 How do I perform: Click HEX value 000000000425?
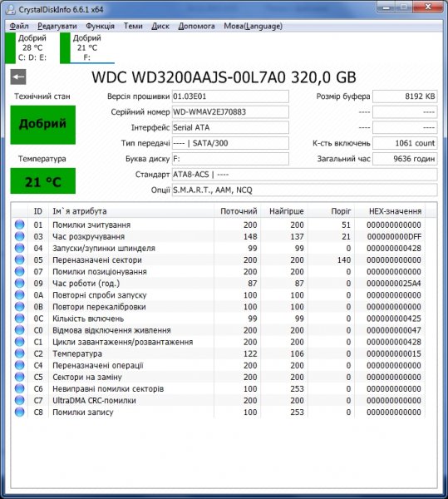(394, 319)
